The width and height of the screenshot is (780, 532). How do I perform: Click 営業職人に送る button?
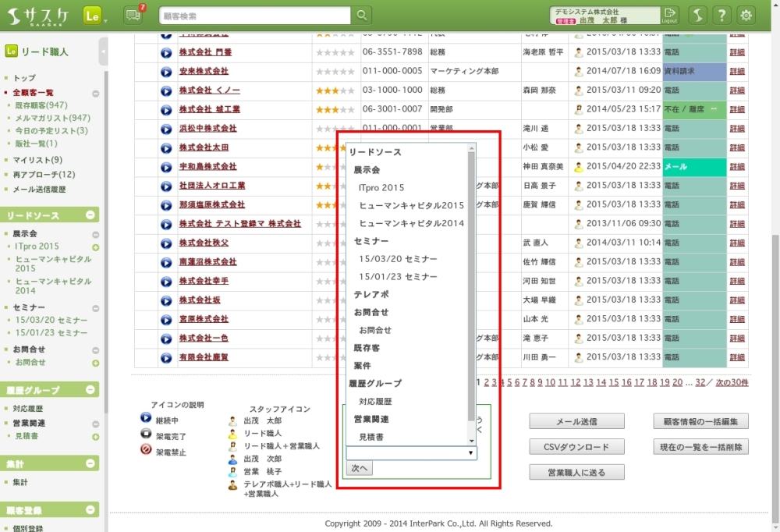(576, 472)
